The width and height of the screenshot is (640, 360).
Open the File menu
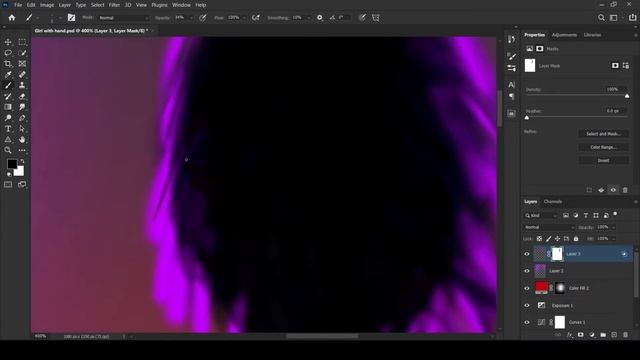18,5
